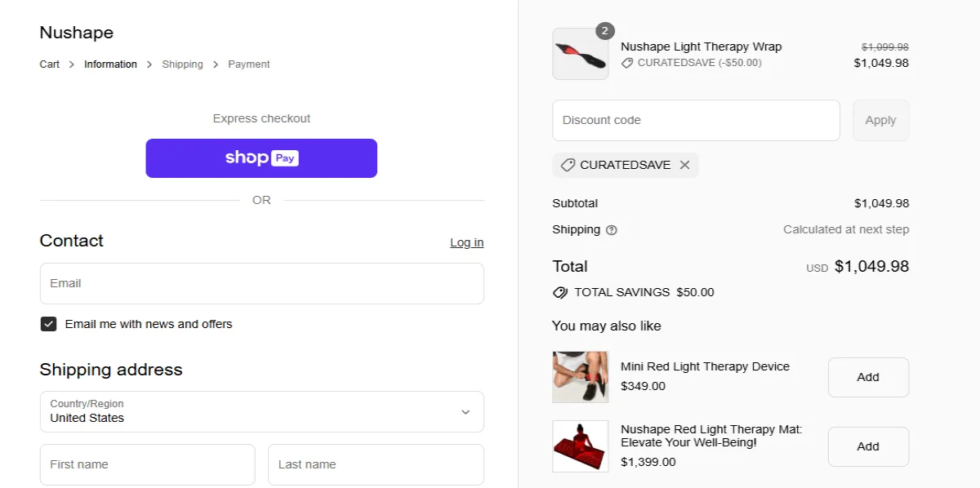
Task: Go back to Cart in the breadcrumb
Action: [x=49, y=64]
